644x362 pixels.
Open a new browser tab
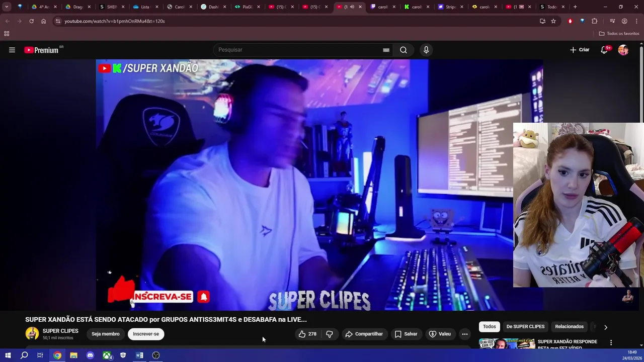[575, 7]
